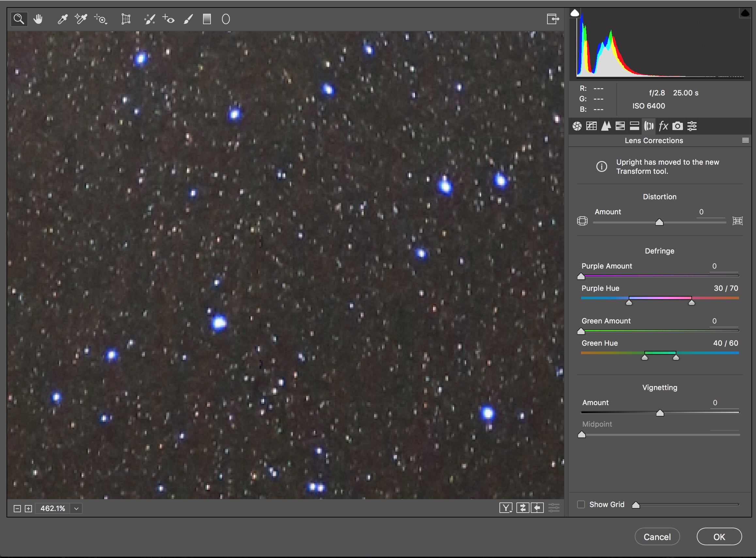The width and height of the screenshot is (756, 558).
Task: Enable the Show Grid checkbox
Action: click(x=581, y=505)
